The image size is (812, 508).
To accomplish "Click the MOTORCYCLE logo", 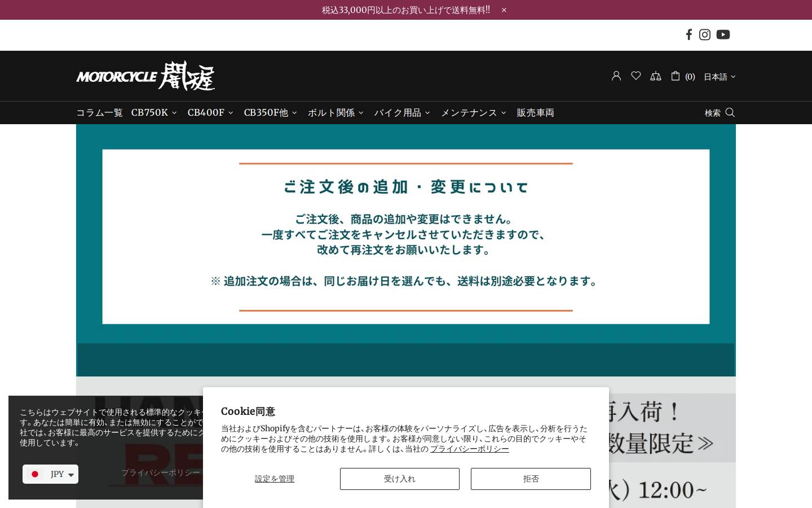I will 145,76.
